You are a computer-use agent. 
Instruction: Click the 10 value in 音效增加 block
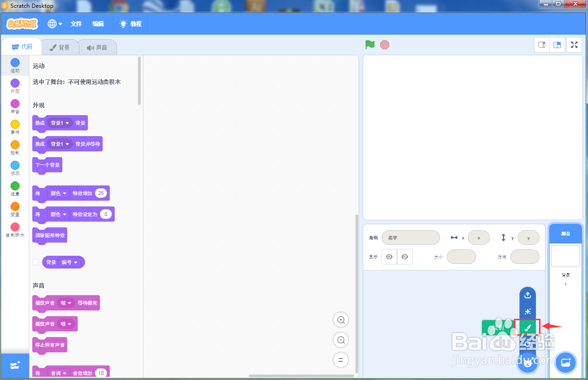pos(101,373)
